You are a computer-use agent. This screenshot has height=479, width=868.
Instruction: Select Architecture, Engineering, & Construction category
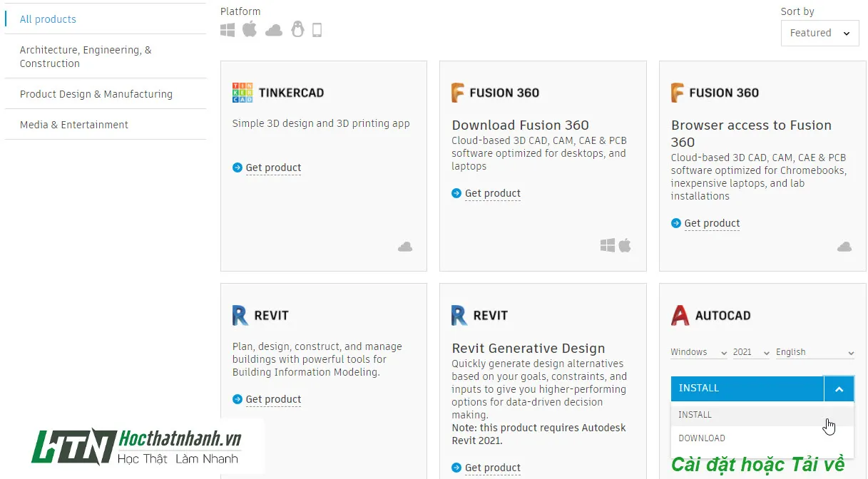pos(86,57)
